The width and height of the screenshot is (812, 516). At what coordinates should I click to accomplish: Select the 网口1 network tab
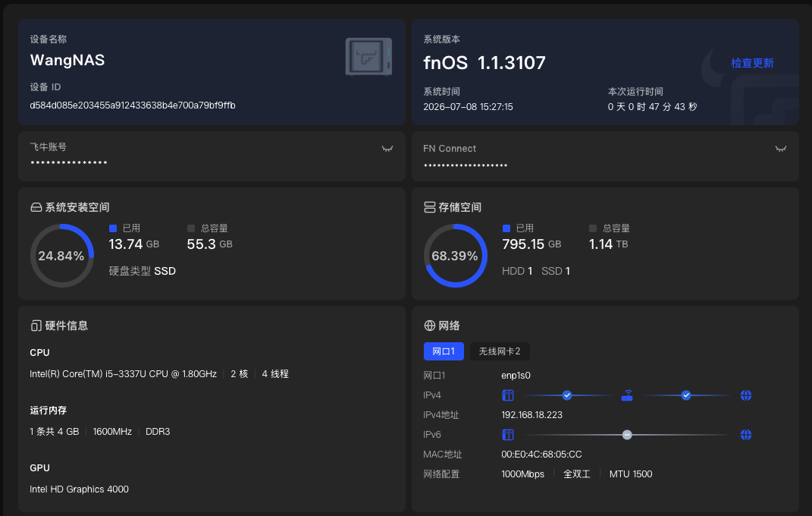444,351
